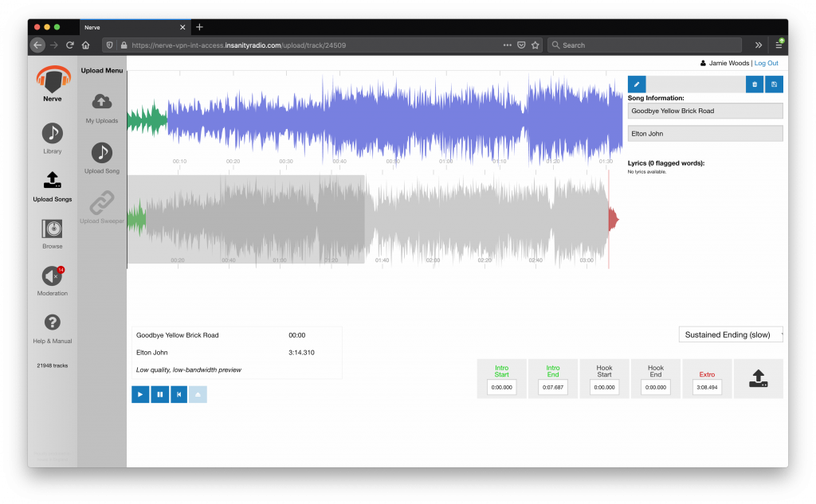Viewport: 816px width, 504px height.
Task: Pause the track preview
Action: (x=159, y=394)
